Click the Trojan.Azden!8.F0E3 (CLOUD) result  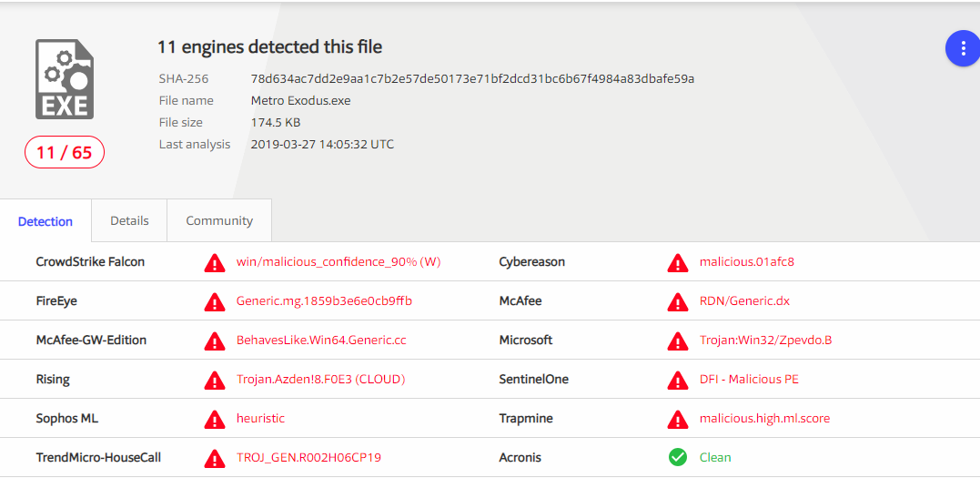point(320,380)
